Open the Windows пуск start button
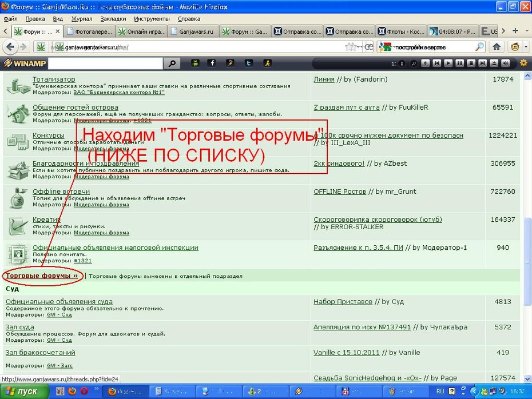 pyautogui.click(x=23, y=392)
